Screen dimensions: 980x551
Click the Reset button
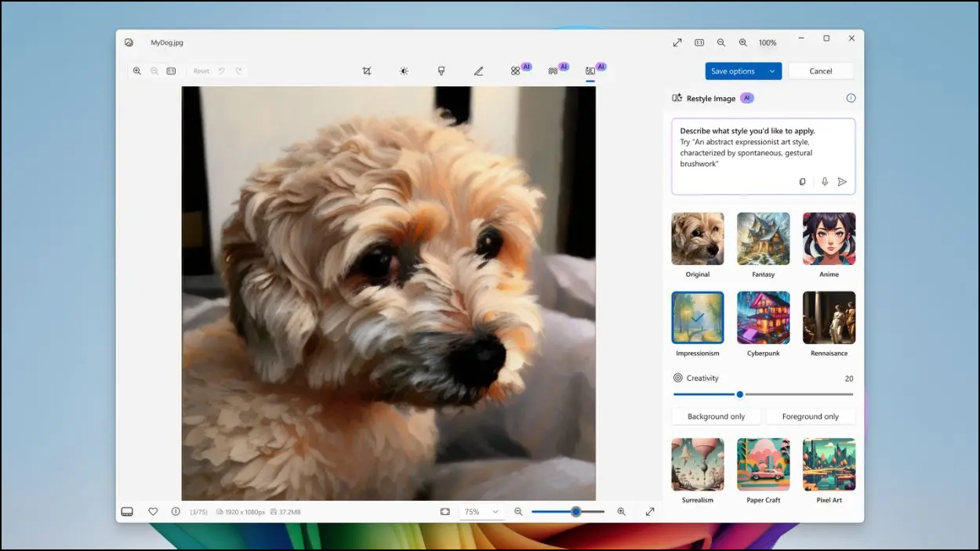[201, 71]
